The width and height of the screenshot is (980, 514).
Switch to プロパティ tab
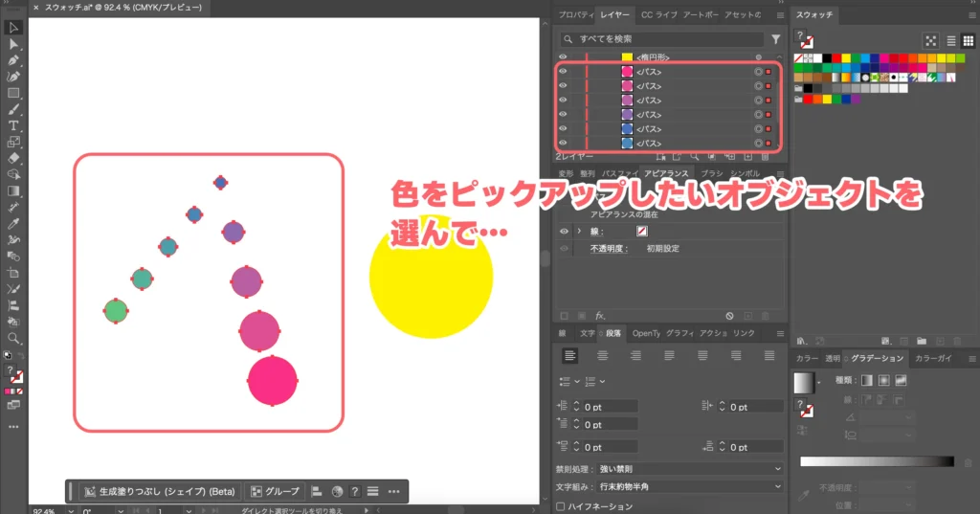575,15
